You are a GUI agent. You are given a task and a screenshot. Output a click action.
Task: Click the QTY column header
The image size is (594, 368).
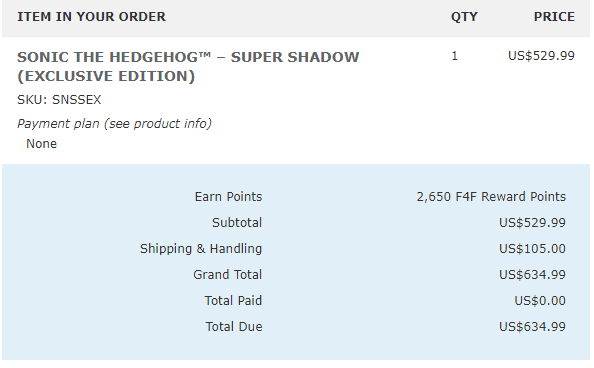(464, 17)
